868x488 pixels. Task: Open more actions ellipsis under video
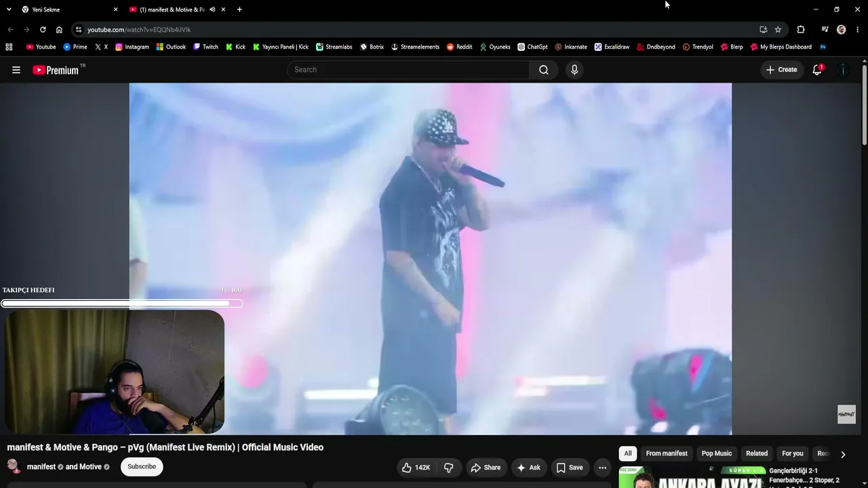point(602,468)
